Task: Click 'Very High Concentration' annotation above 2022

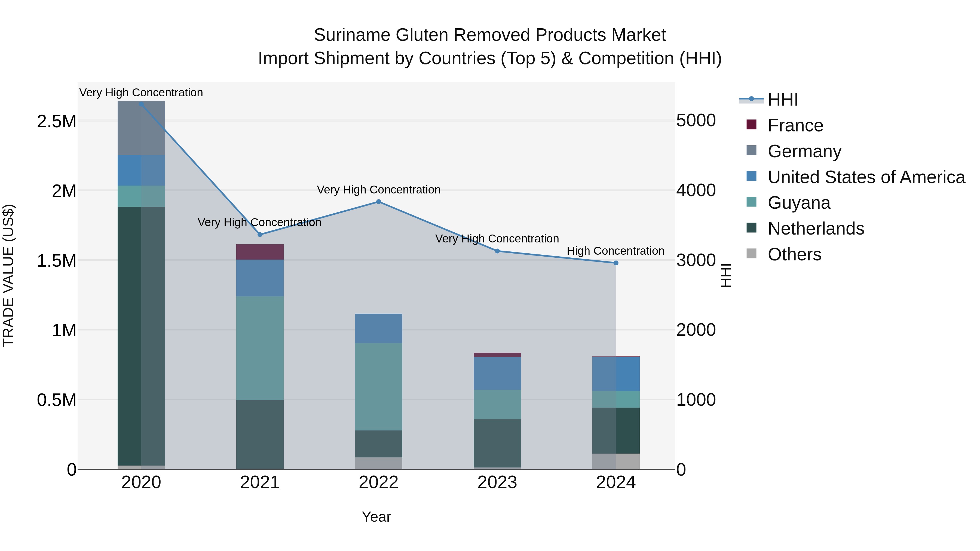Action: click(x=379, y=189)
